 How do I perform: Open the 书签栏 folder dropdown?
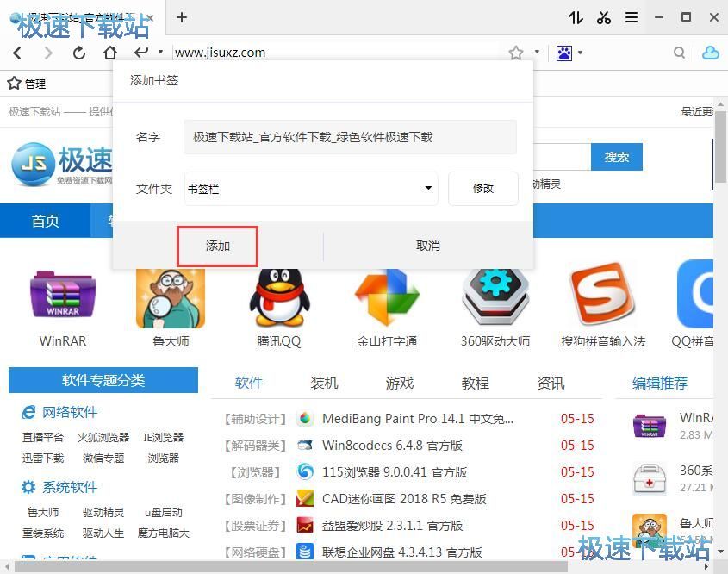point(311,189)
